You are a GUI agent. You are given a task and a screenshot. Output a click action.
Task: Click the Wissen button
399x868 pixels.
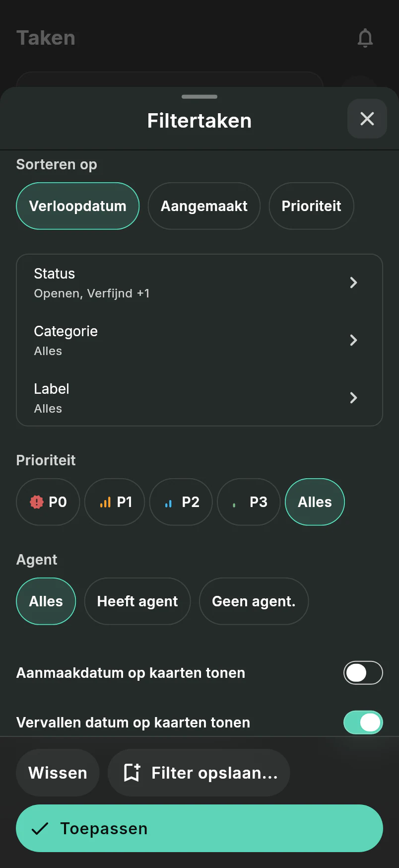(58, 773)
